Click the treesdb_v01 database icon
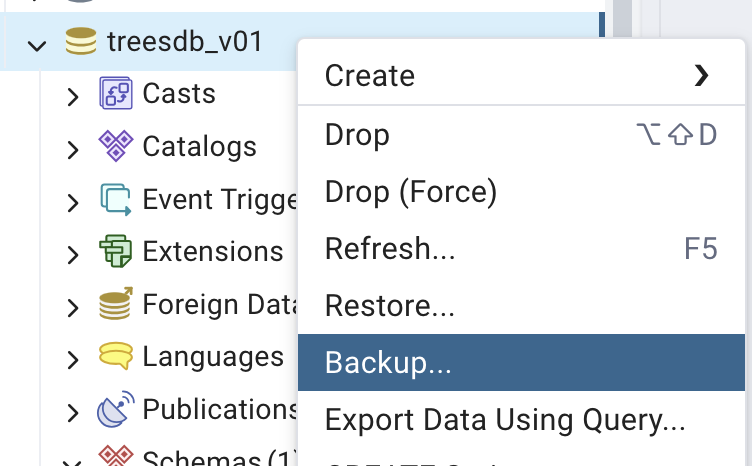This screenshot has height=466, width=752. [x=81, y=43]
